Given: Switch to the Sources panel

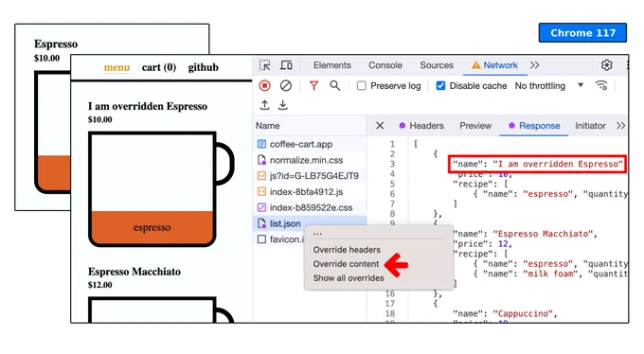Looking at the screenshot, I should 437,65.
